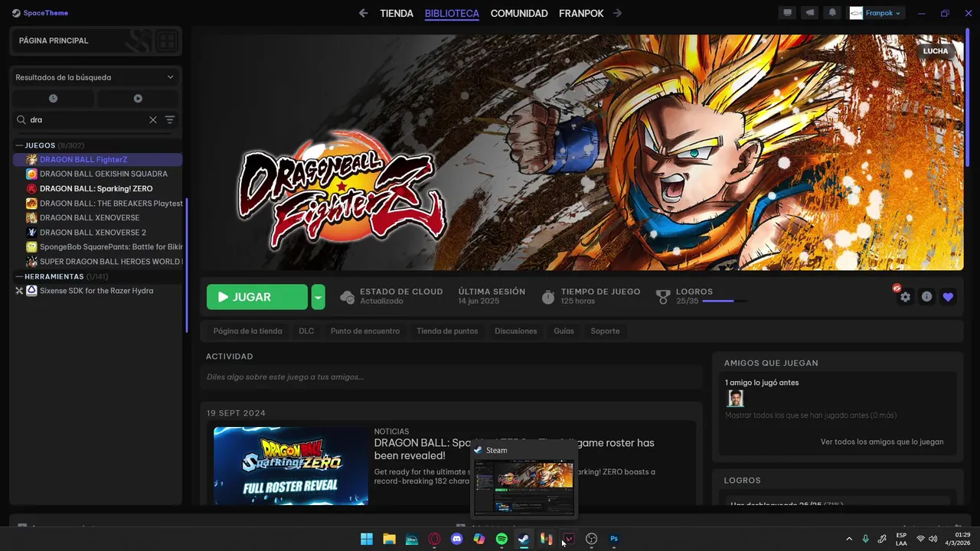
Task: Select DRAGON BALL GEKISHIN SQUADRA
Action: coord(97,174)
